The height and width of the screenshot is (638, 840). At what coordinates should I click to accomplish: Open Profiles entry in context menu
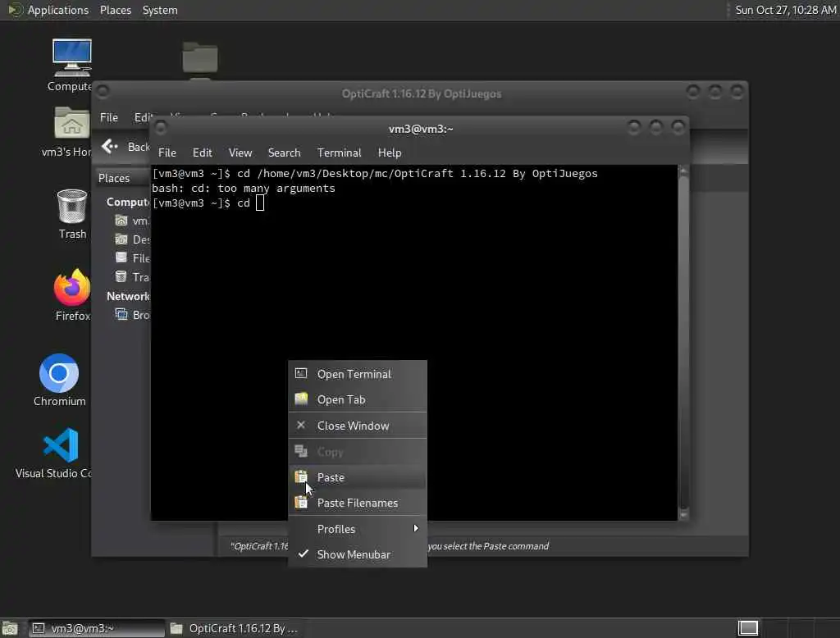pos(358,529)
